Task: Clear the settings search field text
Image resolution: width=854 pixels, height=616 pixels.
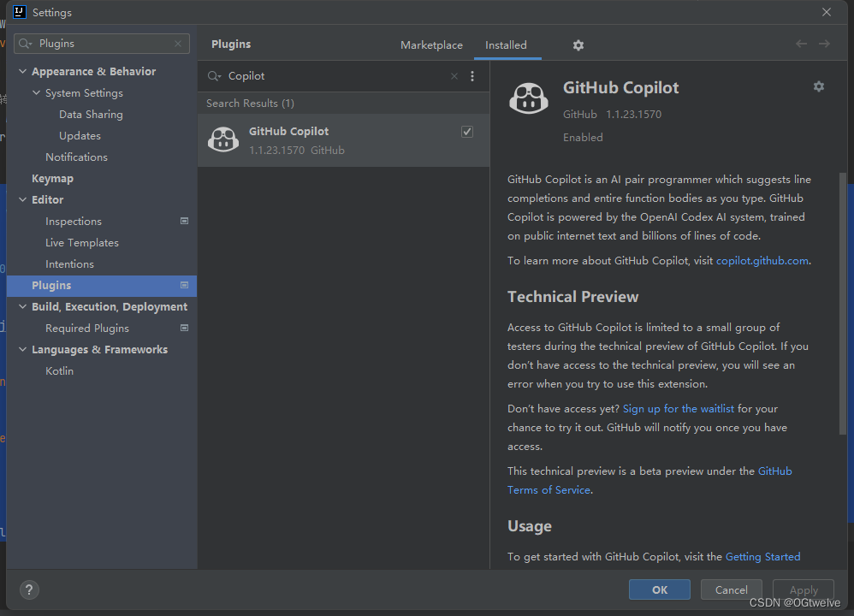Action: click(x=178, y=44)
